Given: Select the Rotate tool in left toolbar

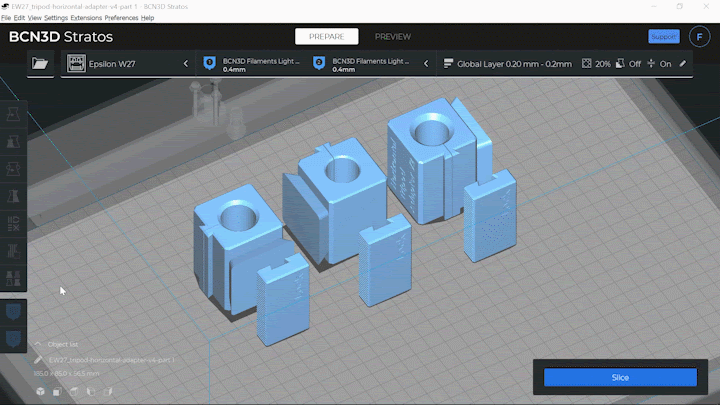Looking at the screenshot, I should pos(13,169).
